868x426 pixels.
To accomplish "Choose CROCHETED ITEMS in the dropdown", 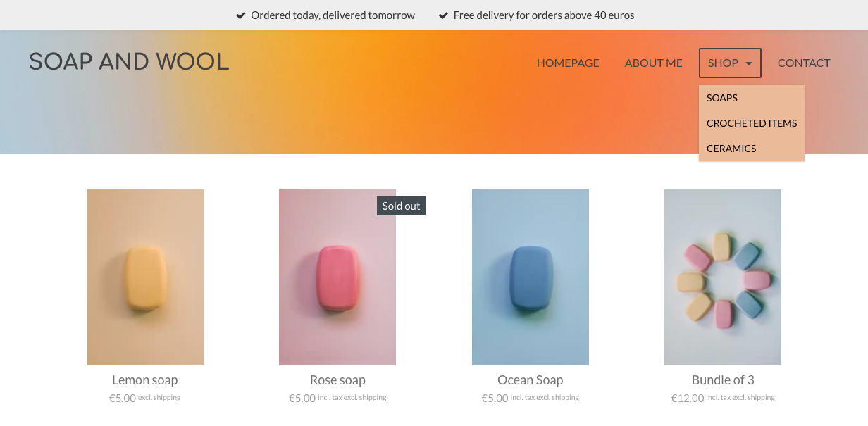I will (x=752, y=123).
